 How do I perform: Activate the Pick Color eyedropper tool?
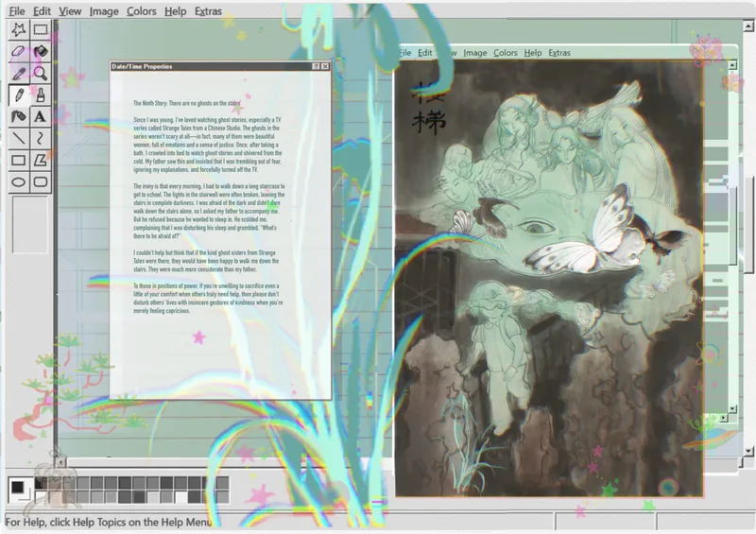coord(18,73)
